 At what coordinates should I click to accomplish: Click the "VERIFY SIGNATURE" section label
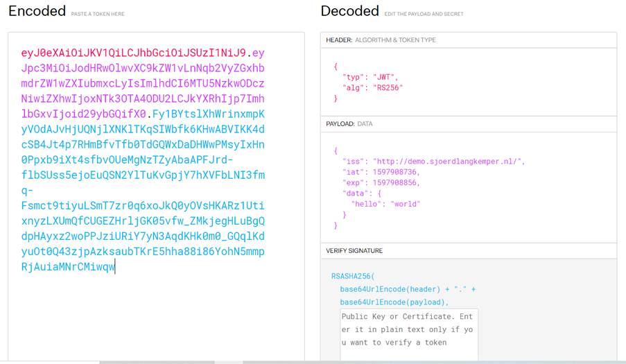(x=354, y=251)
